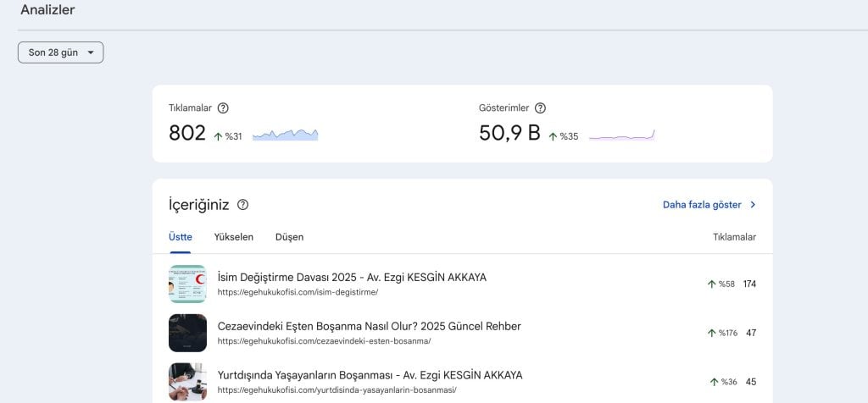Click the Cezaevindeki Eşten Boşanma thumbnail
868x403 pixels.
click(187, 333)
